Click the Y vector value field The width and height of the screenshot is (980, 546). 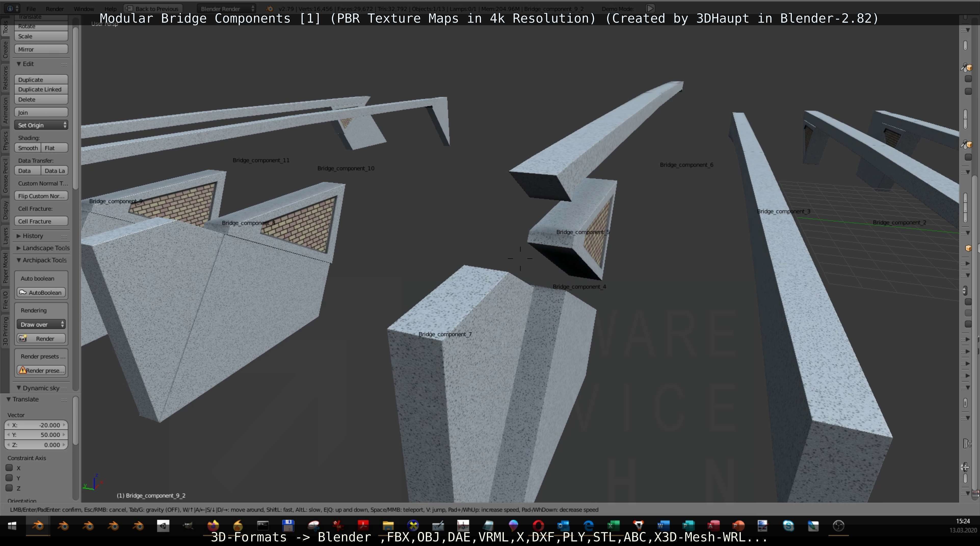pyautogui.click(x=36, y=435)
